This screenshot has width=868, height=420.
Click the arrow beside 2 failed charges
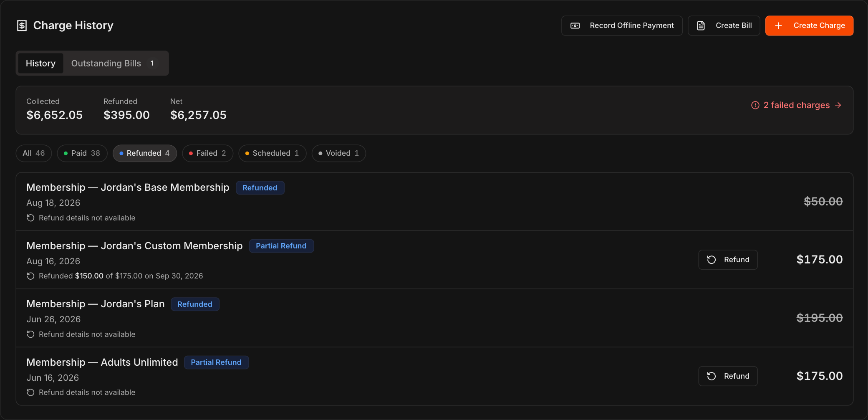[838, 105]
